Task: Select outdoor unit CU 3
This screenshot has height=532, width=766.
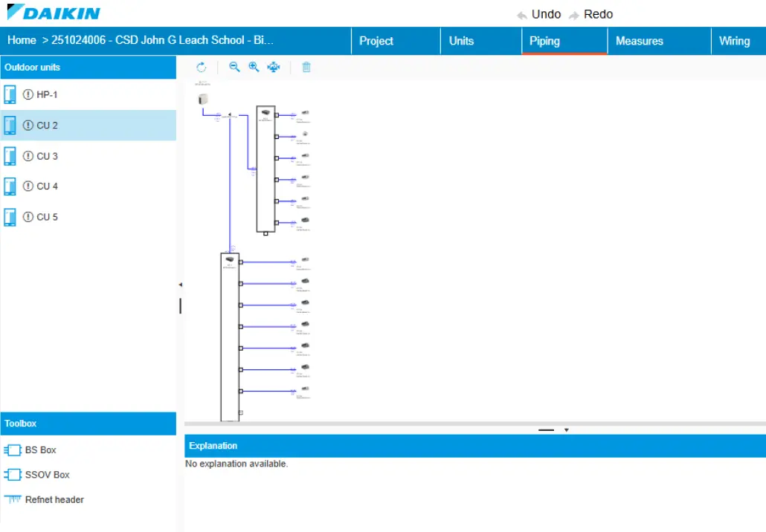Action: pos(47,156)
